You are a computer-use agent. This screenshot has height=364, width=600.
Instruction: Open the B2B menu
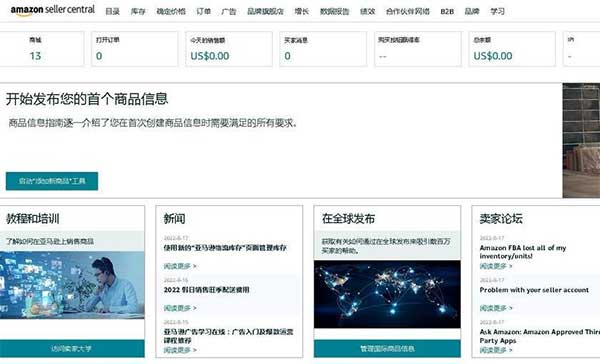tap(447, 11)
